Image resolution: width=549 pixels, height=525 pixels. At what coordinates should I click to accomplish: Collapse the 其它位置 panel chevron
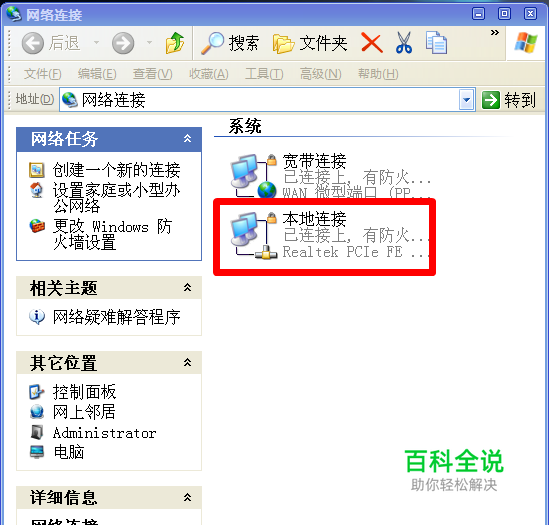187,362
